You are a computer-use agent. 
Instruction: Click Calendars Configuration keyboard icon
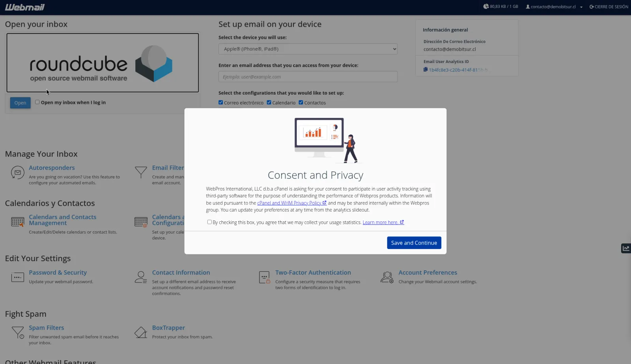[141, 222]
